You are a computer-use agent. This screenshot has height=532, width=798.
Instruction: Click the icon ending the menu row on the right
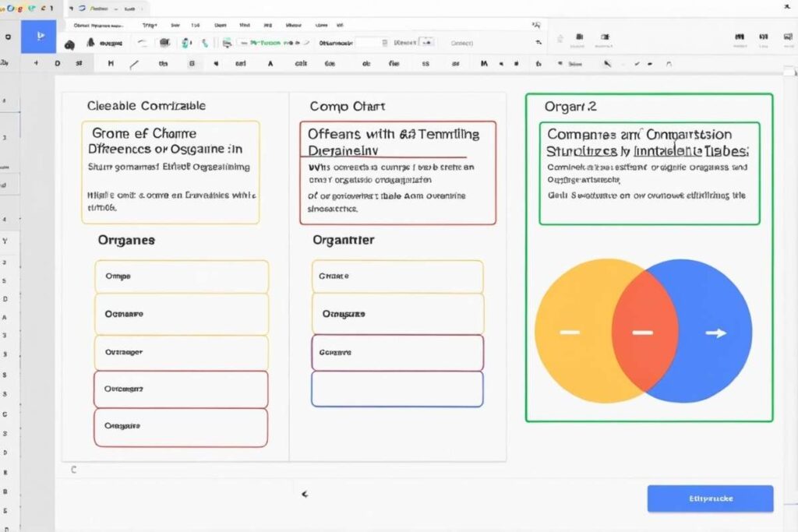point(536,25)
